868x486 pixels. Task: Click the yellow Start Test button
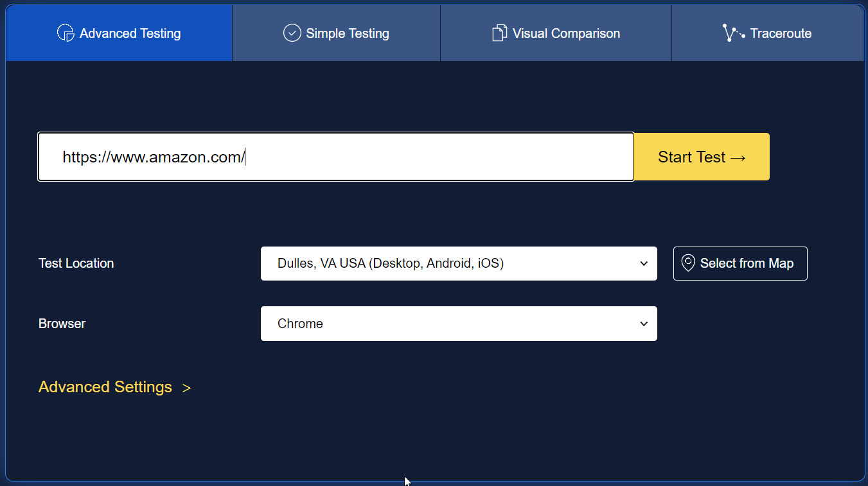(701, 157)
